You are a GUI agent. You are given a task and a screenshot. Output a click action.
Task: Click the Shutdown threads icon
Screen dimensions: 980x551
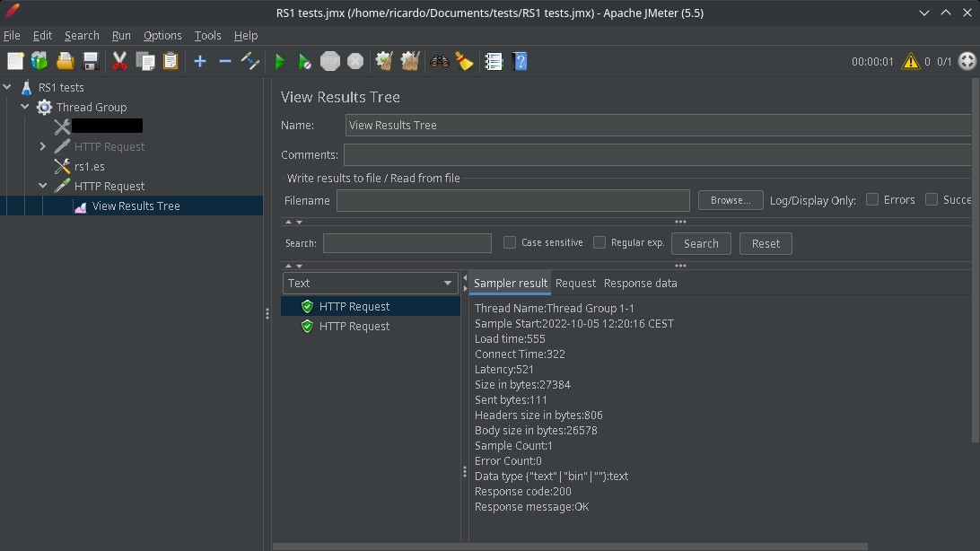pyautogui.click(x=355, y=61)
